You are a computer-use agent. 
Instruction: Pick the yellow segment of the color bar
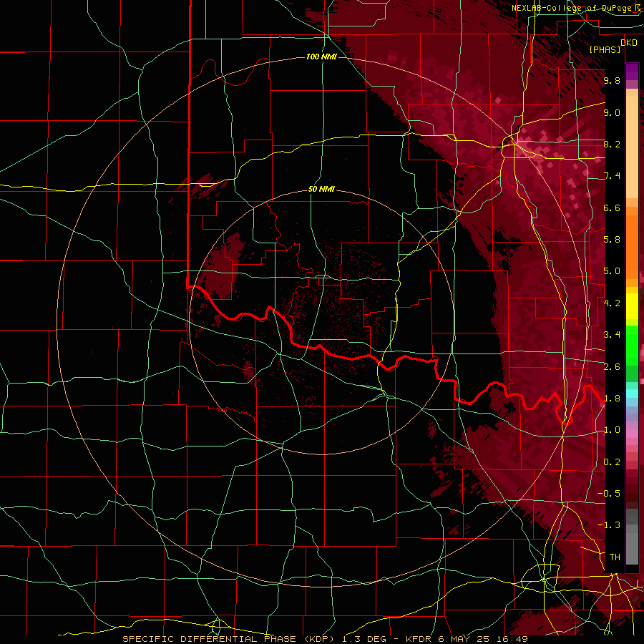pyautogui.click(x=632, y=306)
